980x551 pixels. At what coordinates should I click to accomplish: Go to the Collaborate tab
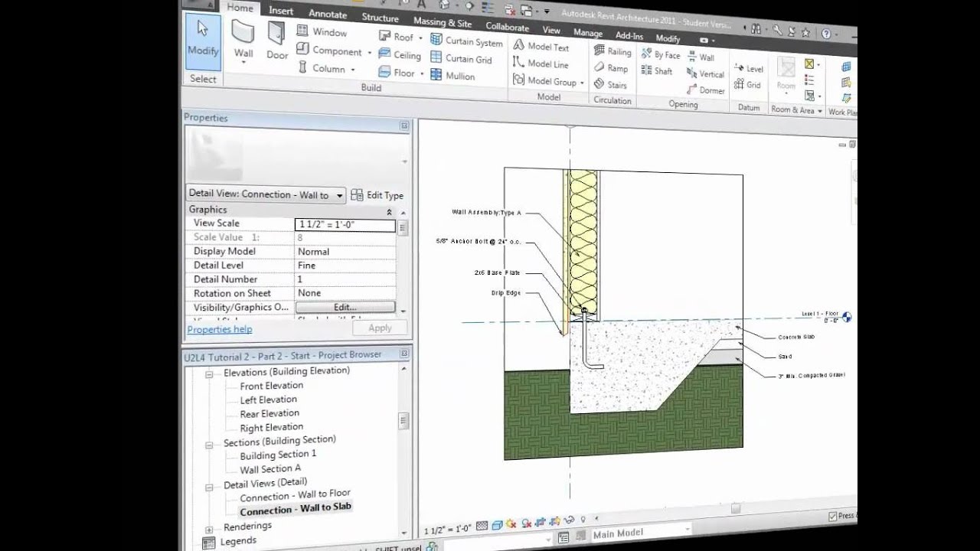pos(507,27)
